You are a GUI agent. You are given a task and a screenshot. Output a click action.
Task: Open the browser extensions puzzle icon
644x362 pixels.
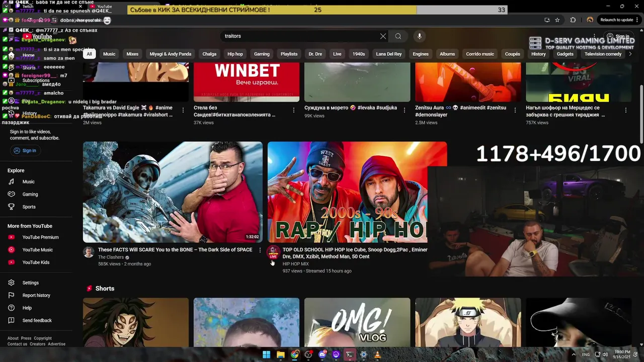point(573,20)
